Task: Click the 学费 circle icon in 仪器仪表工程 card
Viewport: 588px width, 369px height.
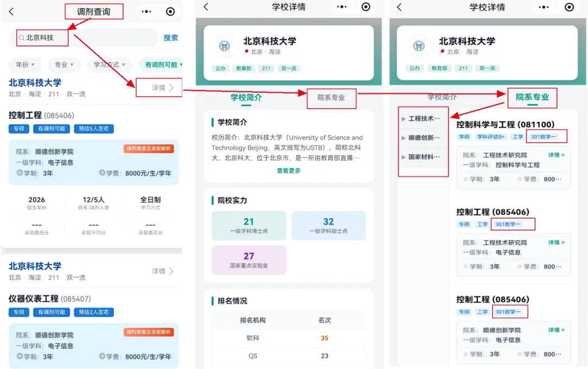Action: pos(102,356)
